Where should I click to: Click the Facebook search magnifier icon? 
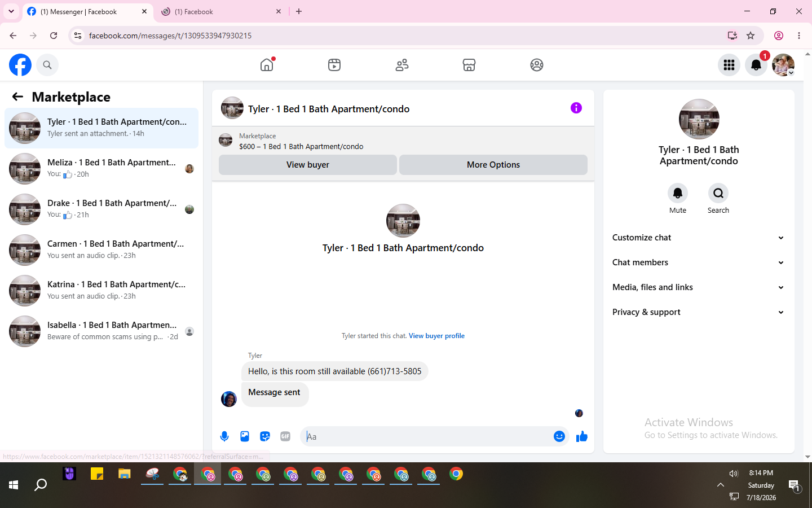pos(47,65)
